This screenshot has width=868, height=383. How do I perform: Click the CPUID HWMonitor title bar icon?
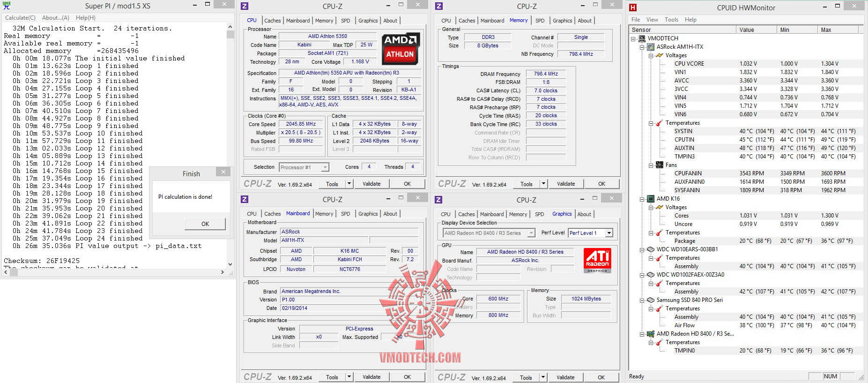click(633, 8)
